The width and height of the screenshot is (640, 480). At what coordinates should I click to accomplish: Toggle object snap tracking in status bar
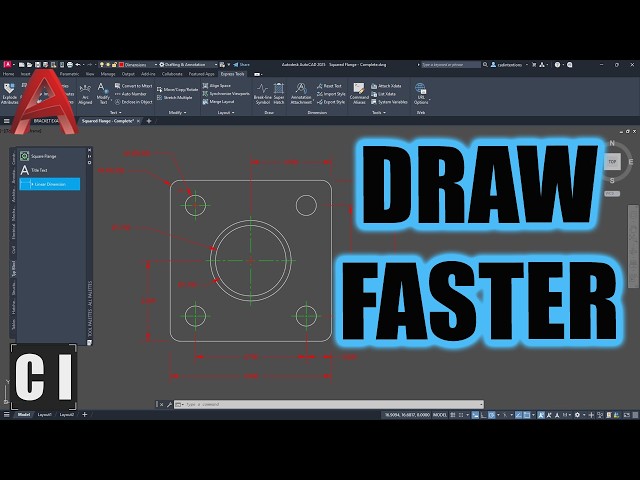click(518, 415)
